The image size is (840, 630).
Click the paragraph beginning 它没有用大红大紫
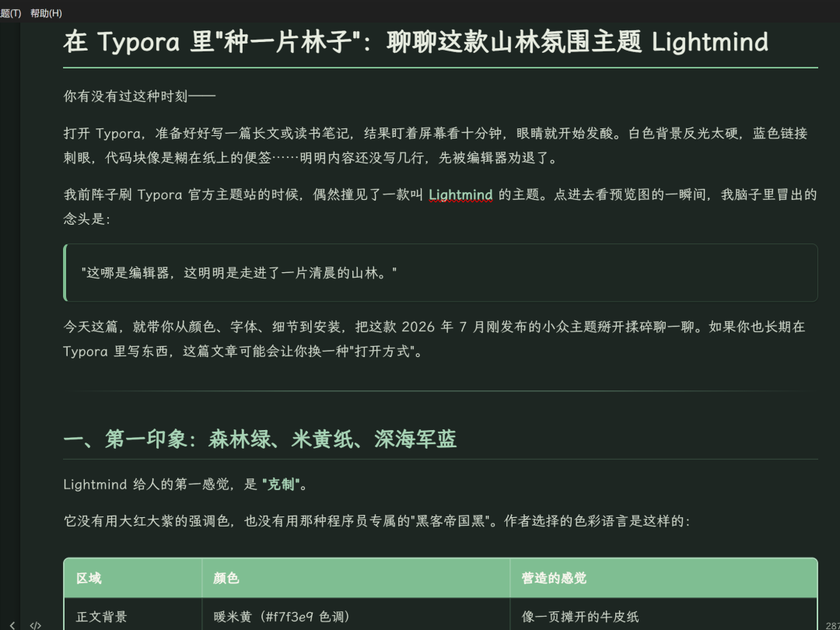tap(377, 520)
